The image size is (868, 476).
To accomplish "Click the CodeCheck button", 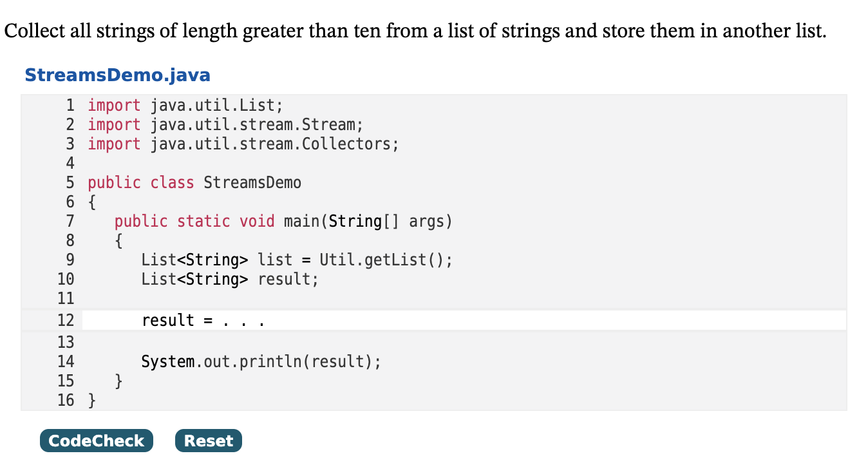I will pos(96,441).
